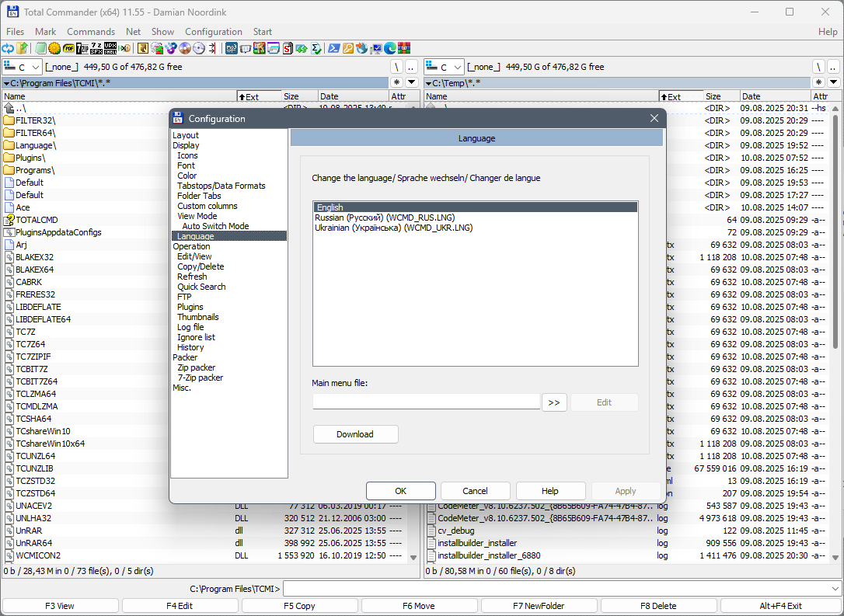
Task: Click Cancel in Configuration dialog
Action: [476, 491]
